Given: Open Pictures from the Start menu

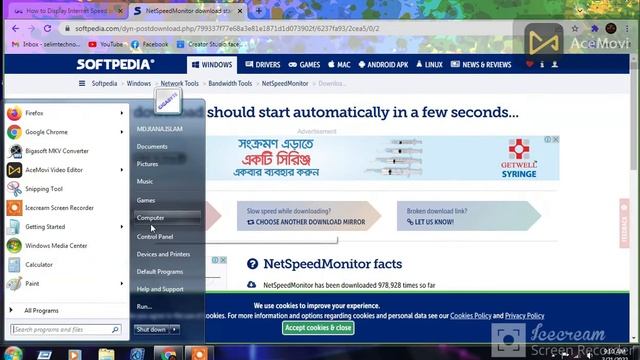Looking at the screenshot, I should click(x=147, y=164).
